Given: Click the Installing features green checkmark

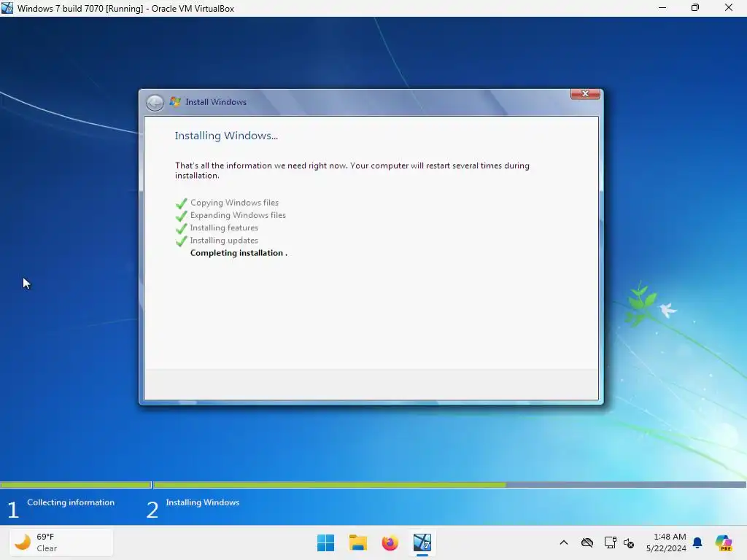Looking at the screenshot, I should click(x=181, y=228).
